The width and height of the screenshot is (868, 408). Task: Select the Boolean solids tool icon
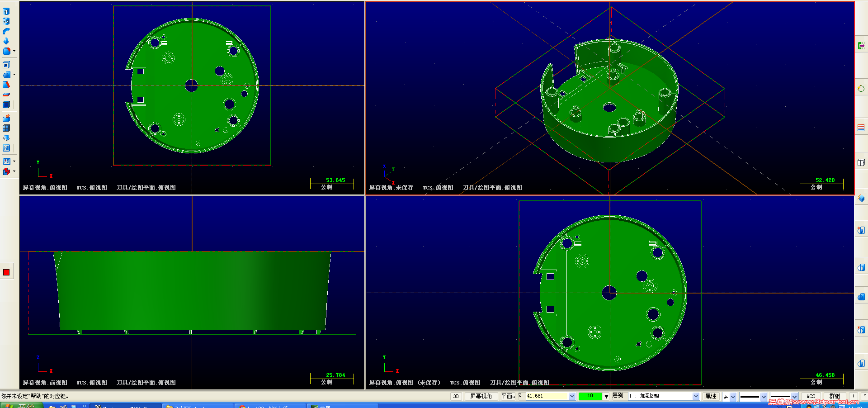(x=6, y=75)
